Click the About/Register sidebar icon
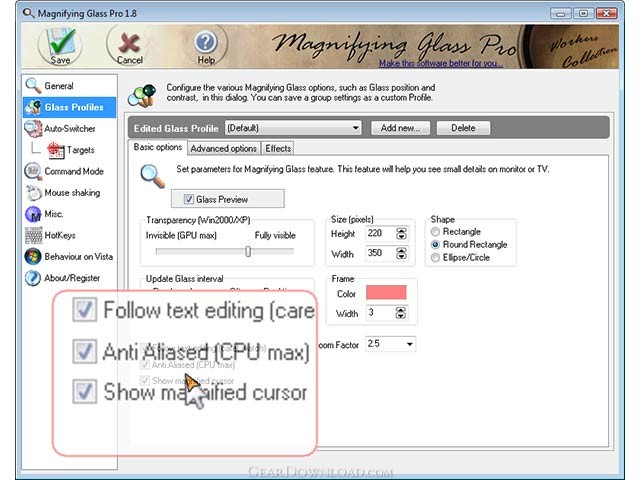The image size is (640, 480). (x=33, y=278)
